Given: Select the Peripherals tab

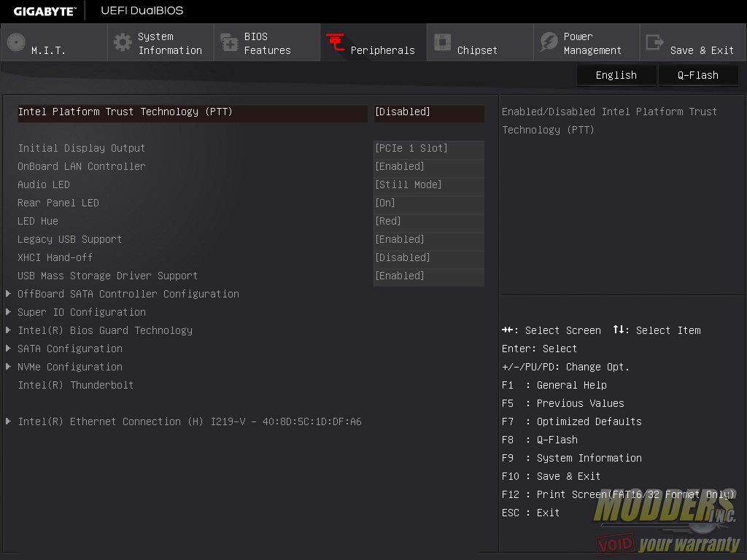Looking at the screenshot, I should click(373, 42).
